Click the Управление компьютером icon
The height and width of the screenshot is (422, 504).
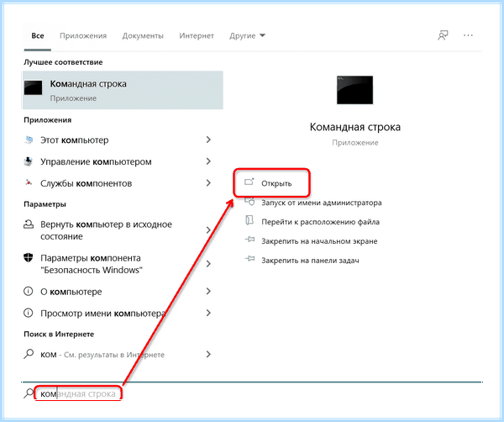coord(29,161)
